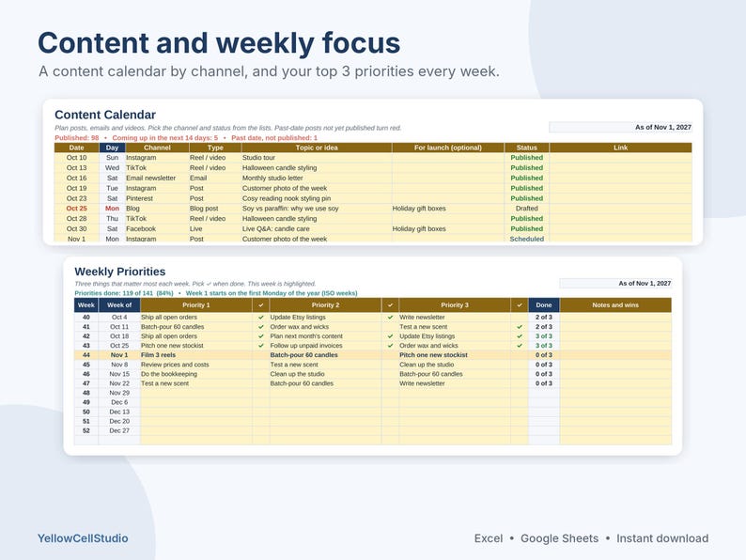Image resolution: width=746 pixels, height=560 pixels.
Task: Select week 41 Priority 1 done checkmark
Action: 260,327
